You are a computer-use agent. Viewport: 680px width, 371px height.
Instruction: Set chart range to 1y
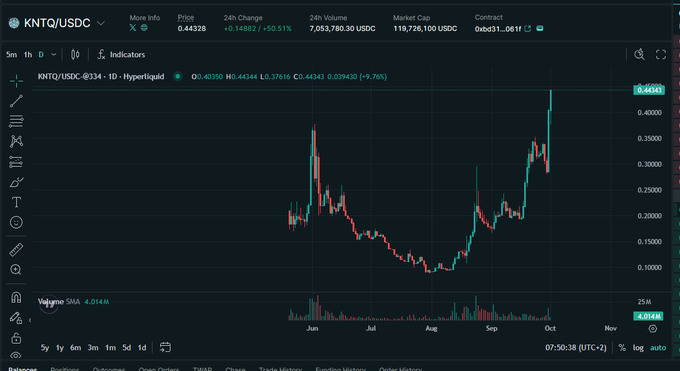60,348
